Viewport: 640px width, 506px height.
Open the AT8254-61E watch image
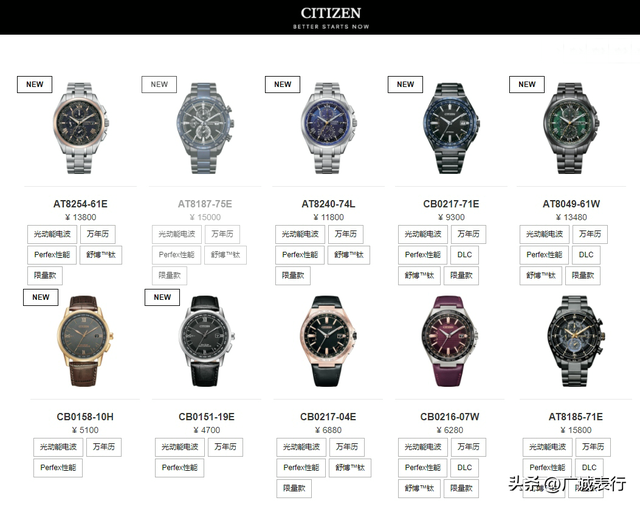tap(80, 128)
